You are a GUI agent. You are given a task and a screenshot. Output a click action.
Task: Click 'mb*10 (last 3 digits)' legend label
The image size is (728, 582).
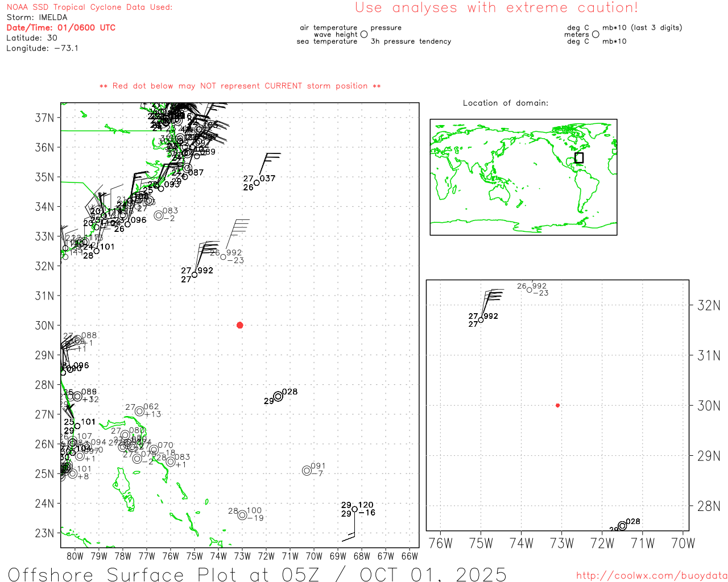[x=642, y=28]
